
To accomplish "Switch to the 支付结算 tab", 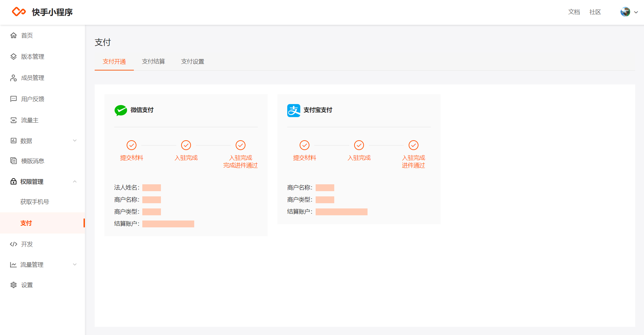I will point(153,61).
